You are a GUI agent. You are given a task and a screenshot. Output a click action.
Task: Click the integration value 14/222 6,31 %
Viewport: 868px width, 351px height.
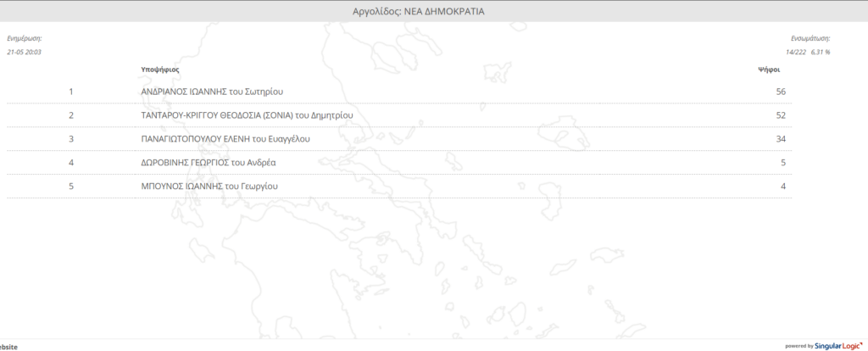(808, 52)
